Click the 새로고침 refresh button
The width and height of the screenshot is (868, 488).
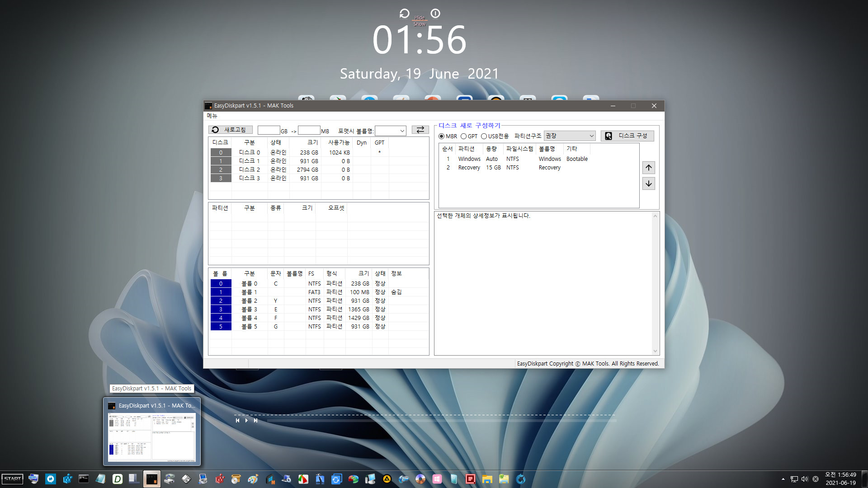[x=230, y=130]
